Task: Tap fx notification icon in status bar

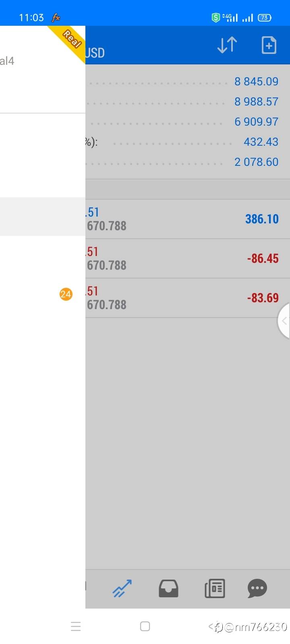Action: point(56,18)
